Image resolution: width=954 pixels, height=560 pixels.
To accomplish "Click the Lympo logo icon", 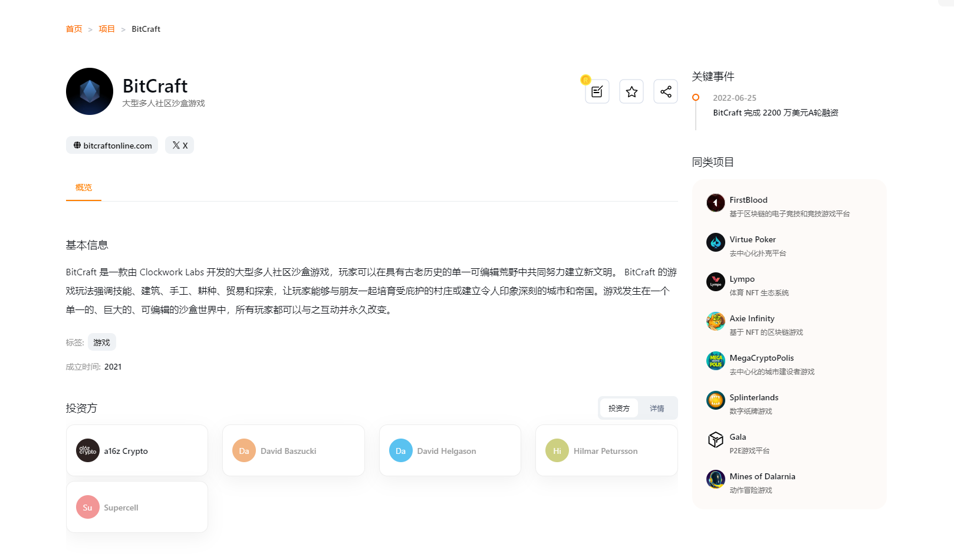I will click(716, 282).
